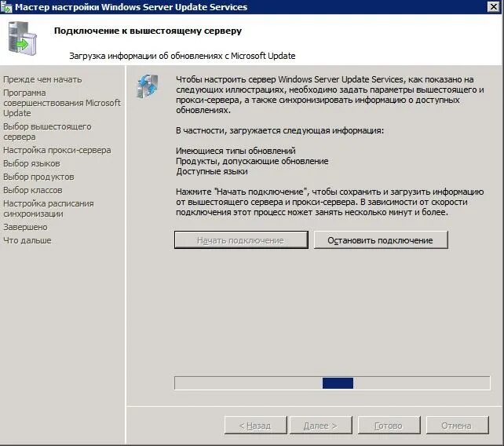Select the 'Выбор вышестоящего сервера' step
Viewport: 504px width, 446px height.
pos(47,131)
